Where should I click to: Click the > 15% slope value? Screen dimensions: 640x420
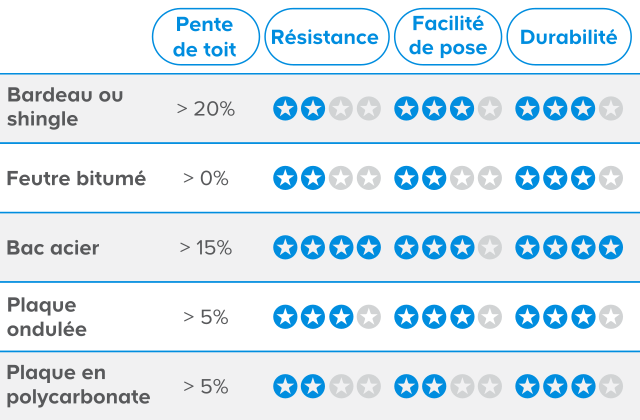205,247
